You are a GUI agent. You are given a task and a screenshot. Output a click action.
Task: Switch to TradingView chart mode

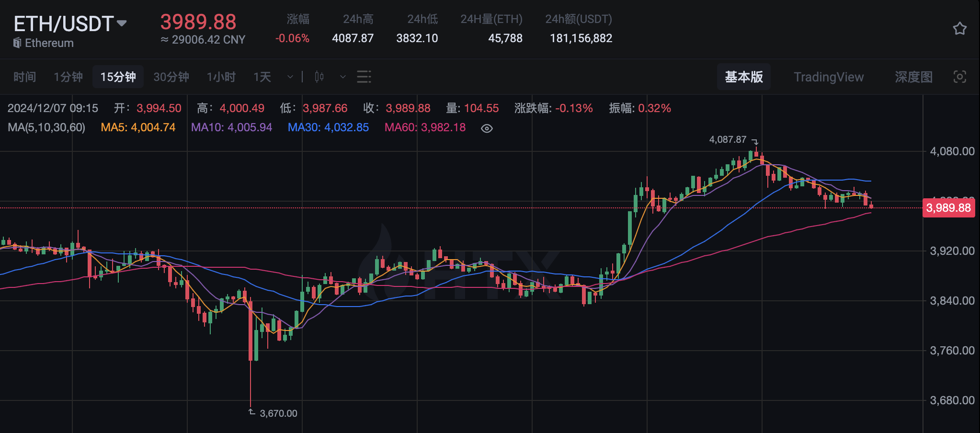click(829, 77)
